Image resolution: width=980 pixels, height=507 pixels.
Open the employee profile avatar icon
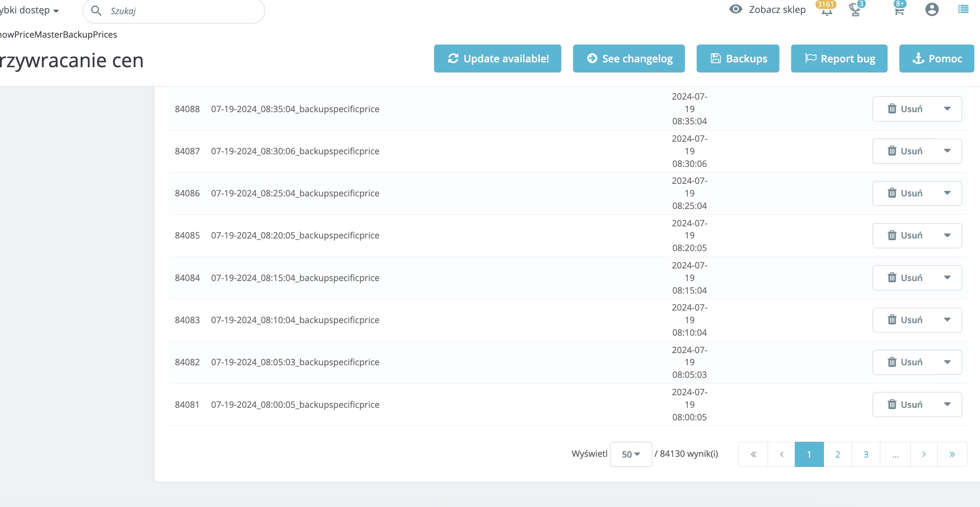tap(932, 10)
